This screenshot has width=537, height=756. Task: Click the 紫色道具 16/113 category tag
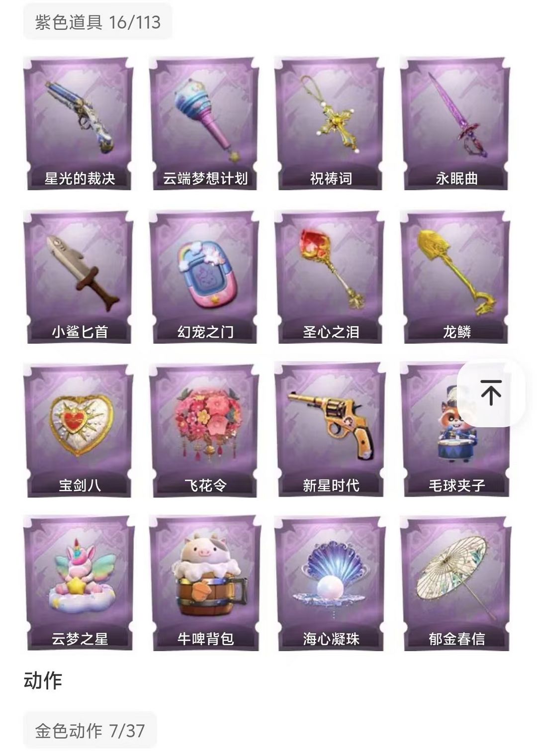(x=97, y=22)
